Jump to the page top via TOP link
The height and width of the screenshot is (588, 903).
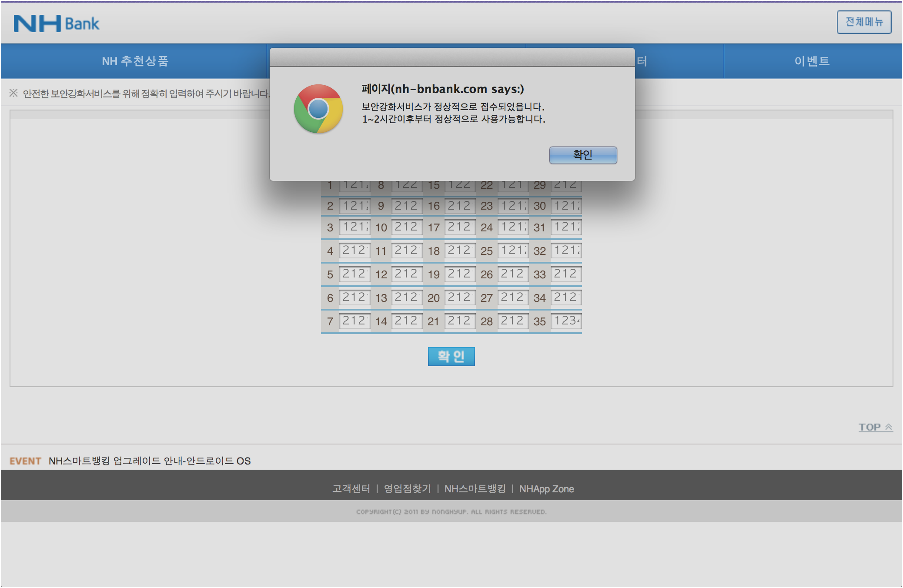pyautogui.click(x=875, y=427)
